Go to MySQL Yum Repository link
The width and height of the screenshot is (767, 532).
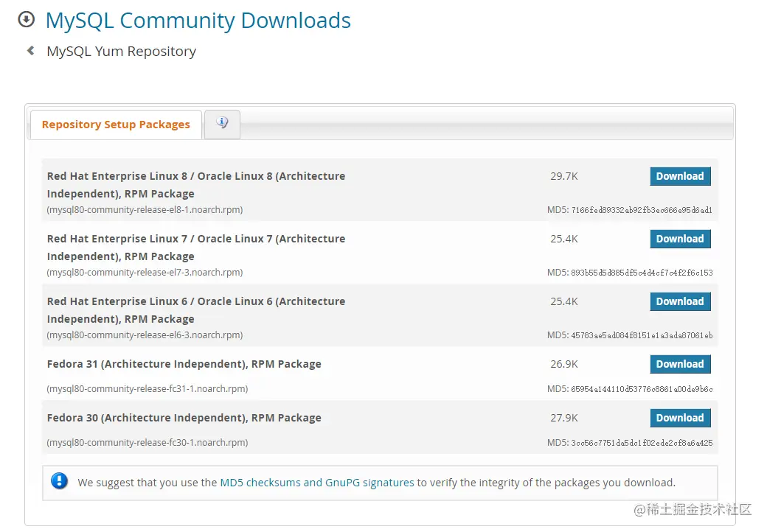(121, 51)
